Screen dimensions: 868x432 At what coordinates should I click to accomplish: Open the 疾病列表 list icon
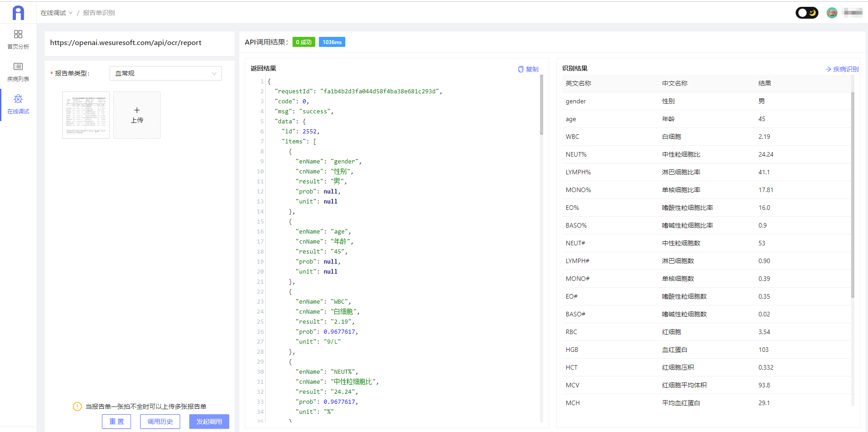click(x=18, y=67)
